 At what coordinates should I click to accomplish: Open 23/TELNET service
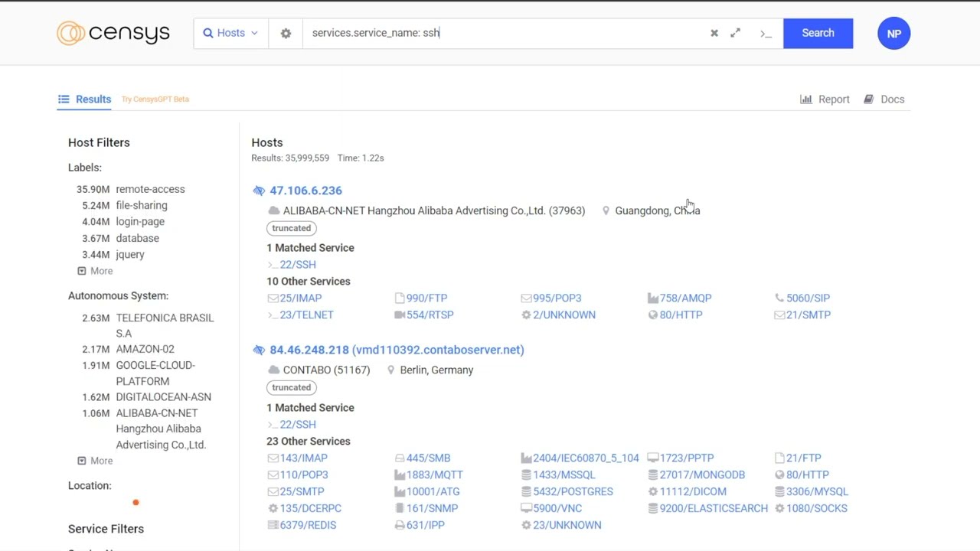click(x=300, y=315)
